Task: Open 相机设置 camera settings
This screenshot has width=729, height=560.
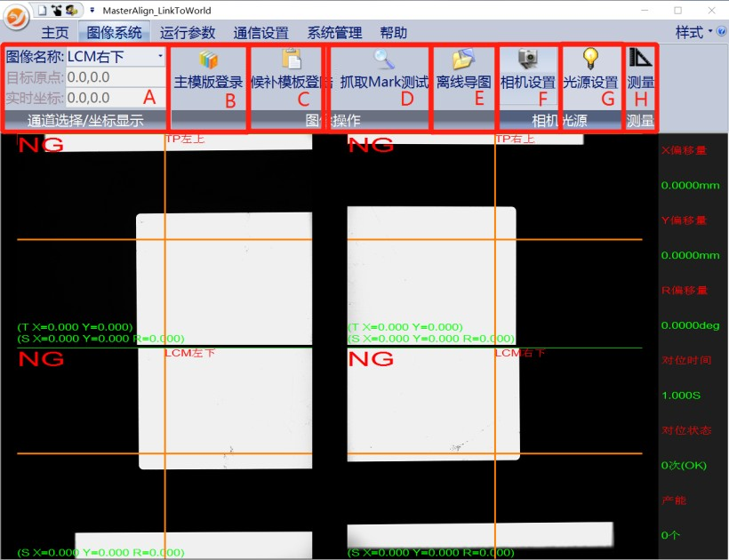Action: tap(528, 61)
